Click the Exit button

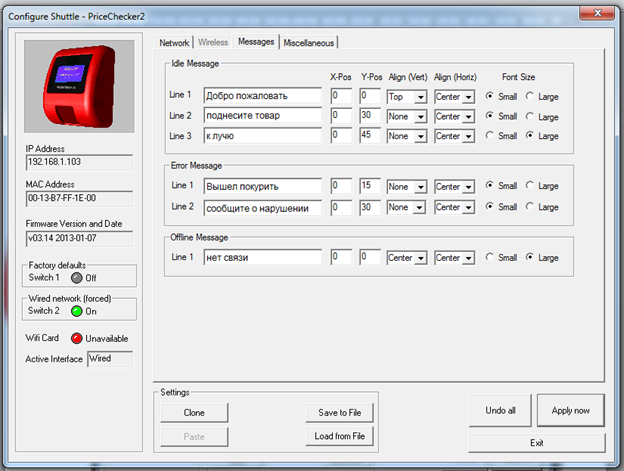(x=536, y=443)
